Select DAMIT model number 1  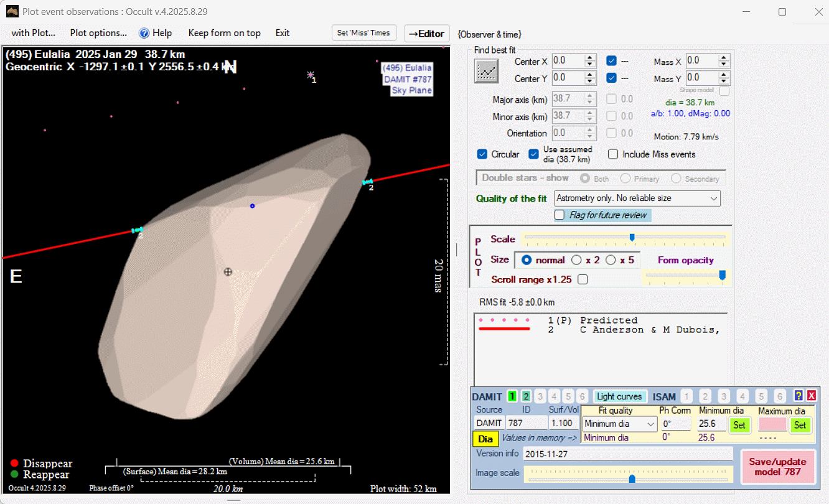click(512, 396)
